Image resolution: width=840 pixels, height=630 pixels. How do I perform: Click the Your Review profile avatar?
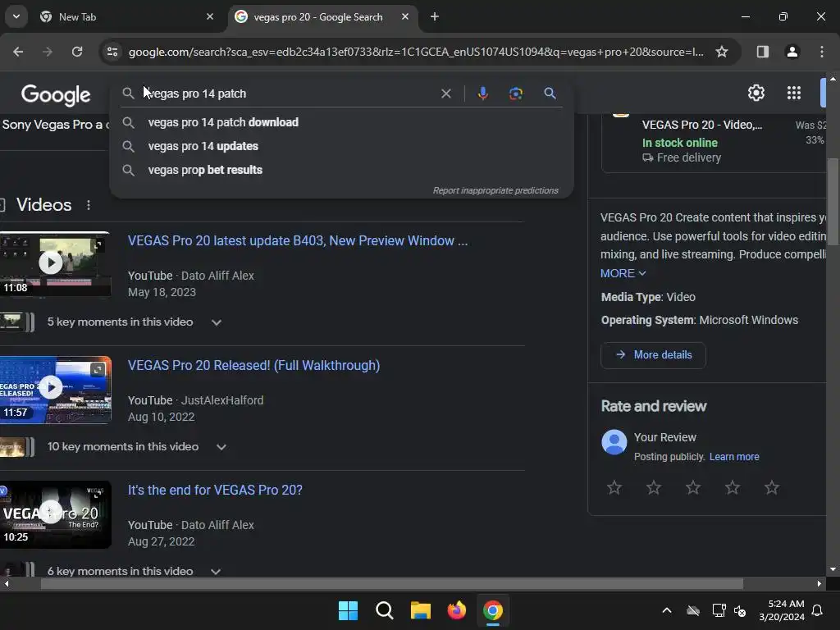coord(614,442)
